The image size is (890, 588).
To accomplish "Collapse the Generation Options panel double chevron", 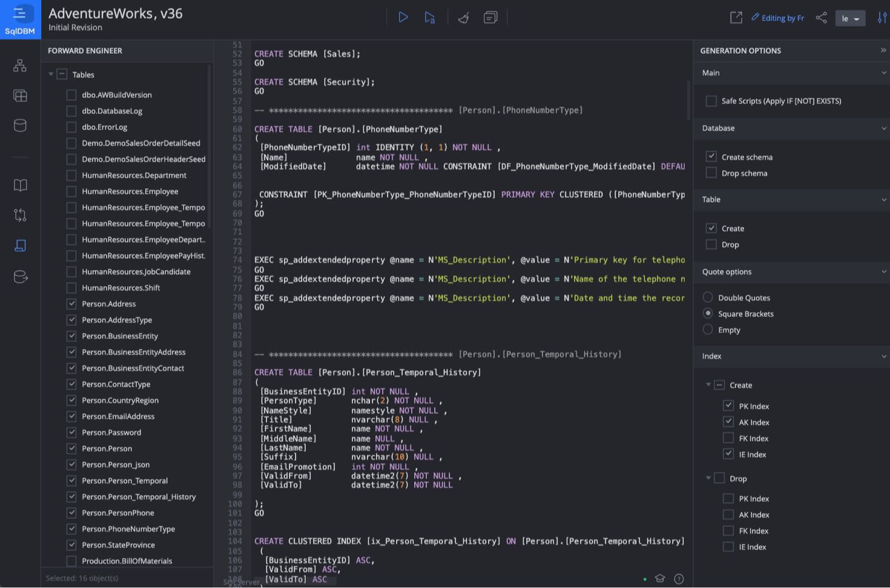I will [x=883, y=50].
